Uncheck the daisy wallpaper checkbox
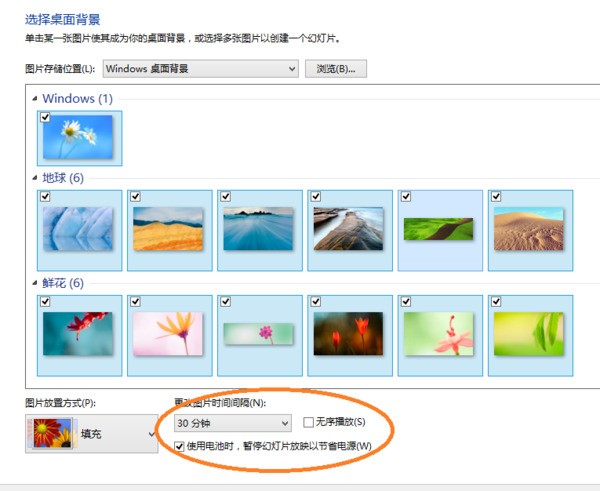The width and height of the screenshot is (600, 491). [x=45, y=117]
